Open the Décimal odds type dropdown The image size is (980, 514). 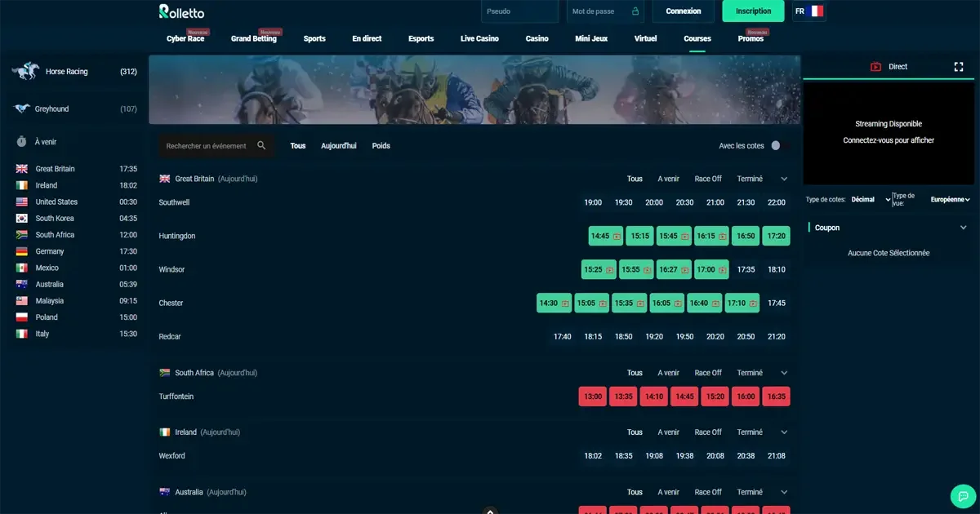(x=871, y=199)
